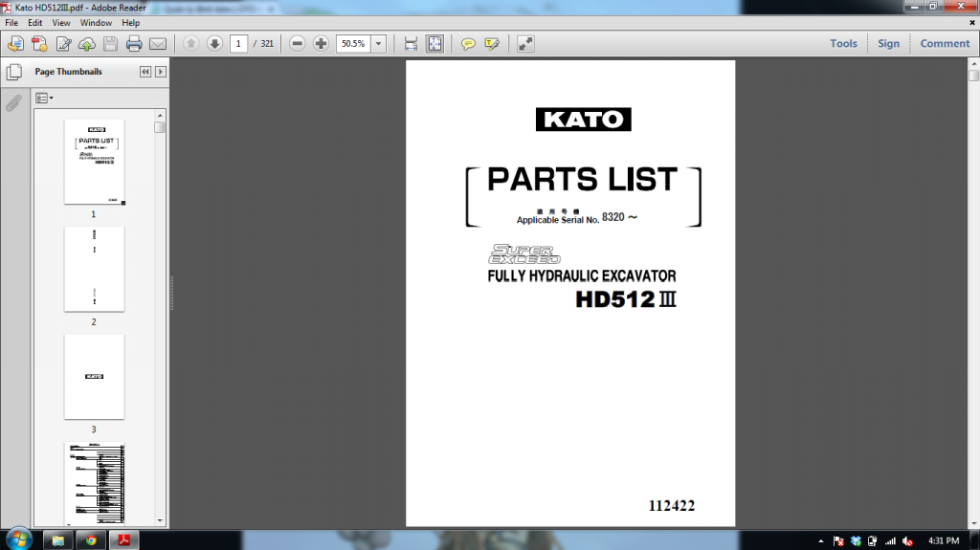Open the Comment pane
The width and height of the screenshot is (980, 550).
tap(945, 43)
